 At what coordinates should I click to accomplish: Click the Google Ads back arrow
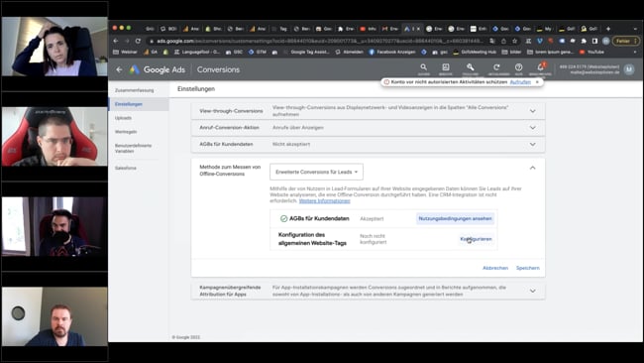(119, 69)
